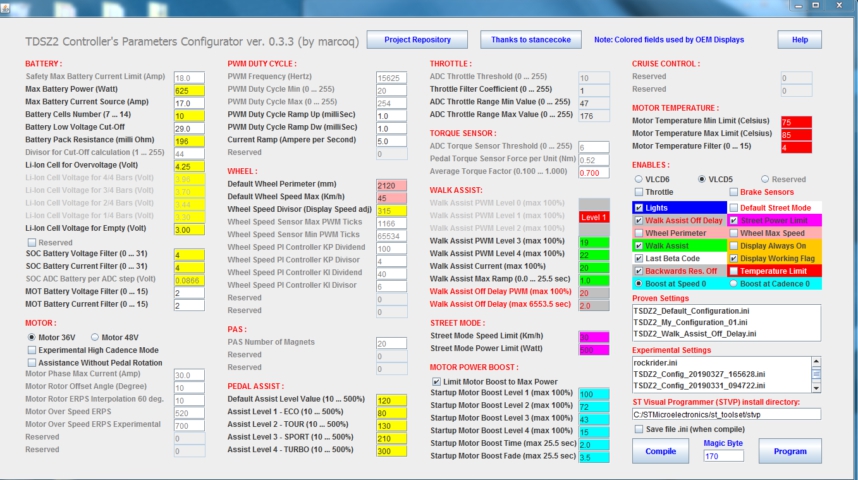The width and height of the screenshot is (858, 480).
Task: Click the Compile button
Action: pyautogui.click(x=660, y=451)
